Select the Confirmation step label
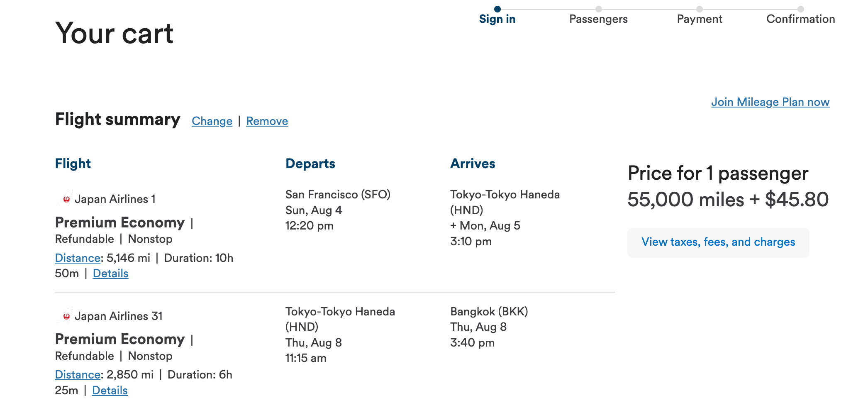This screenshot has width=868, height=420. [800, 19]
